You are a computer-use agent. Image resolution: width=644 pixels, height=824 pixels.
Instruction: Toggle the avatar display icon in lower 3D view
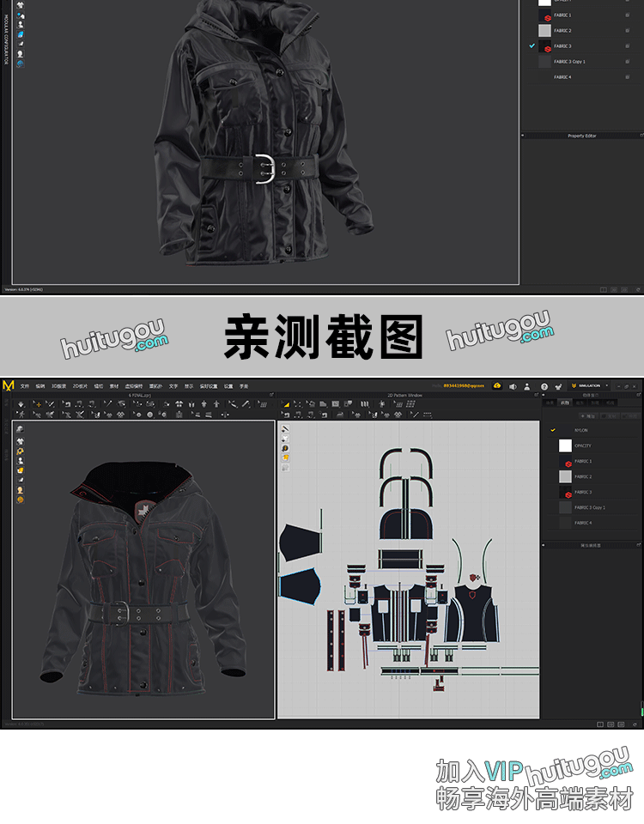(x=20, y=461)
